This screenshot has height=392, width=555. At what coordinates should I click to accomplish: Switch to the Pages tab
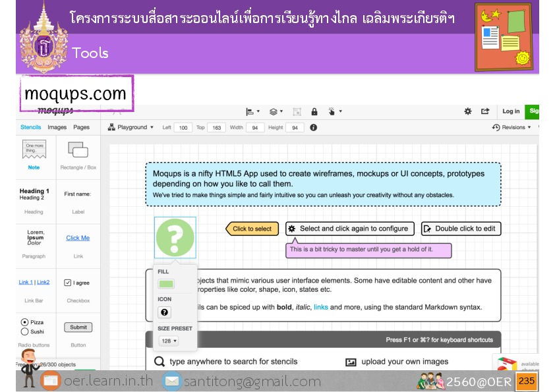tap(82, 127)
